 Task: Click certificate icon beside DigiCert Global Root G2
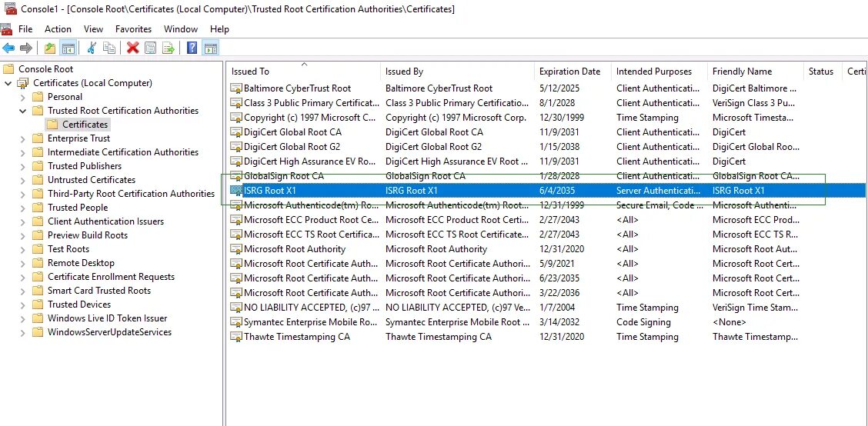[236, 147]
